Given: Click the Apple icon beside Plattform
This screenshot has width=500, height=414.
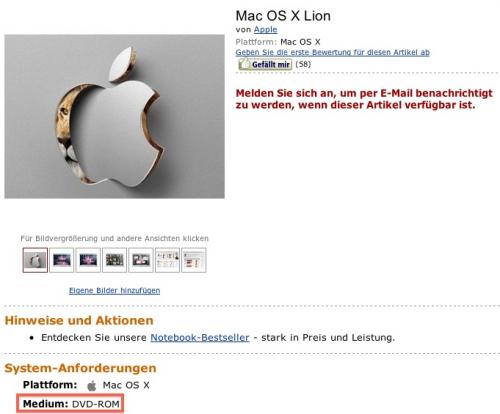Looking at the screenshot, I should click(x=92, y=386).
